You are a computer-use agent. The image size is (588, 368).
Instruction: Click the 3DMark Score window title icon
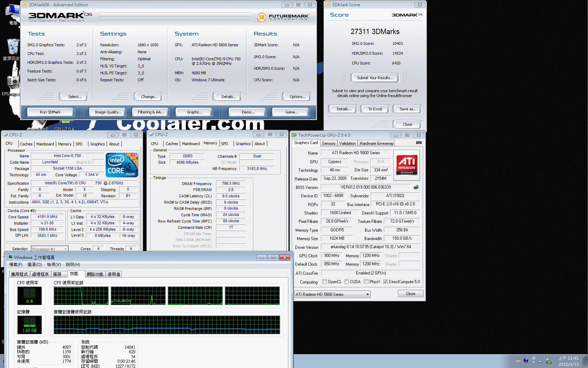[328, 5]
